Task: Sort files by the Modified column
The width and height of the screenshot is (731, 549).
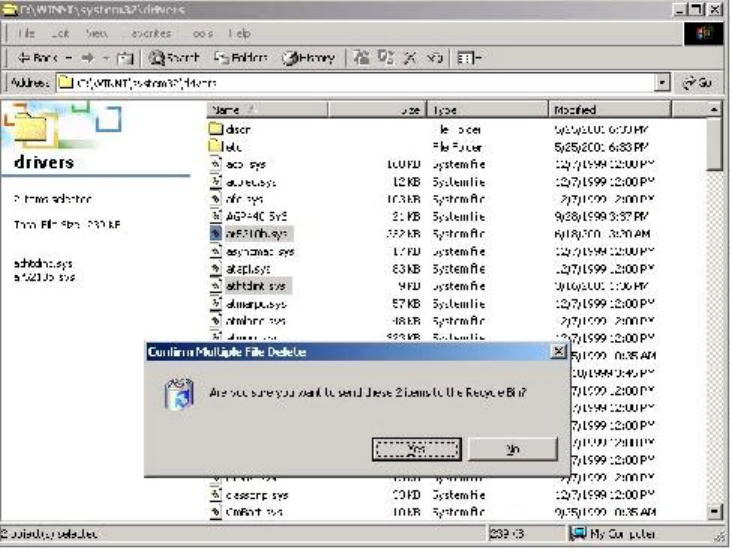Action: tap(610, 110)
